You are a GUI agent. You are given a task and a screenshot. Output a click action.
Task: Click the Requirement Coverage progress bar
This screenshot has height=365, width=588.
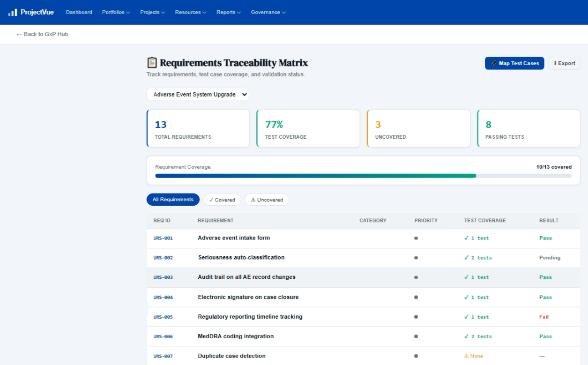click(363, 176)
